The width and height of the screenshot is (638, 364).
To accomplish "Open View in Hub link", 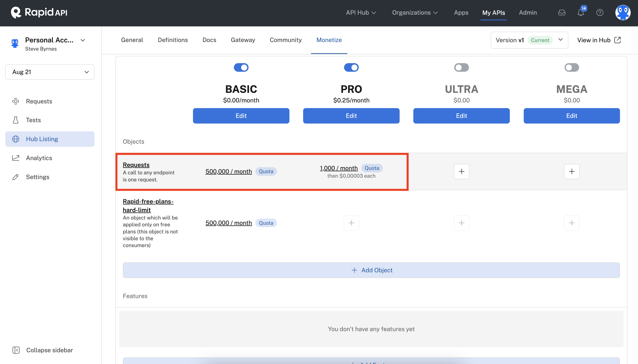I will tap(598, 40).
